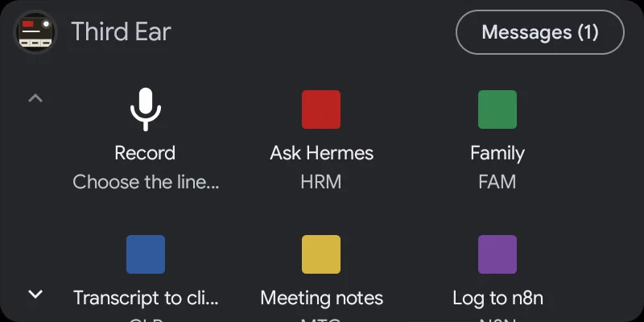The image size is (644, 322).
Task: Pick the yellow Meeting notes square
Action: 321,254
